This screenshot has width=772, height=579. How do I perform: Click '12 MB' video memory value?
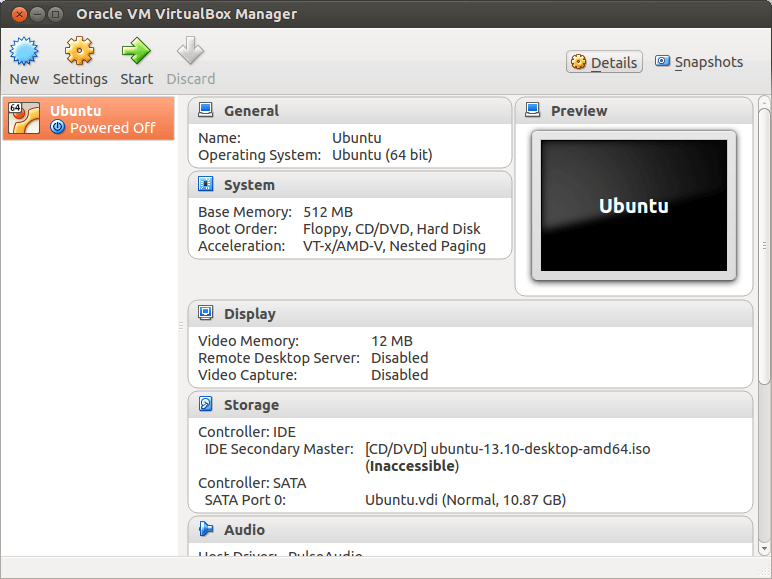(x=391, y=341)
